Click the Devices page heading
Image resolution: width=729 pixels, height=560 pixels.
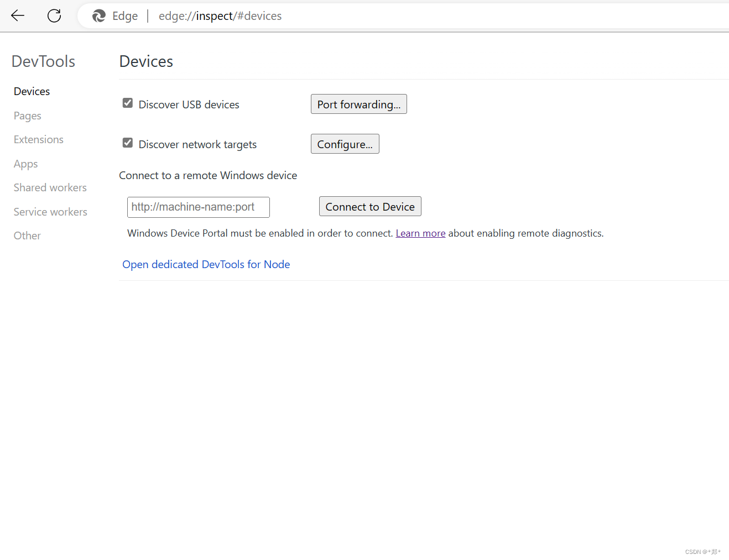[x=146, y=61]
